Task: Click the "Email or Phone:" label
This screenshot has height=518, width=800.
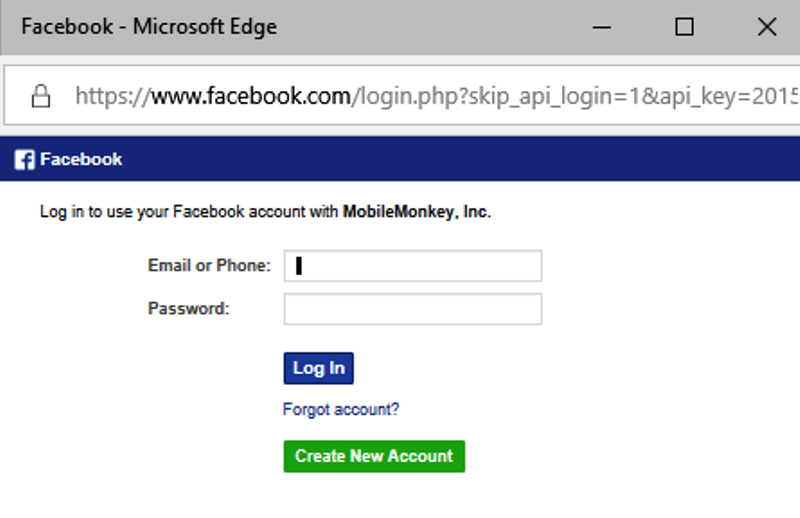Action: click(x=209, y=265)
